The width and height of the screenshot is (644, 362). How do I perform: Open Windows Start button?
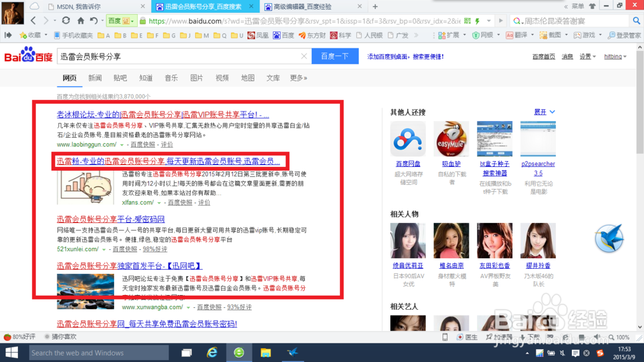[x=12, y=352]
